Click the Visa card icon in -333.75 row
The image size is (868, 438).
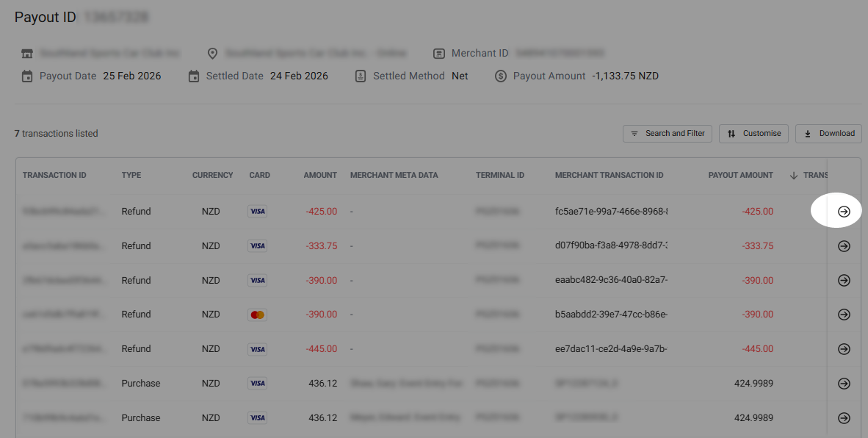point(258,246)
